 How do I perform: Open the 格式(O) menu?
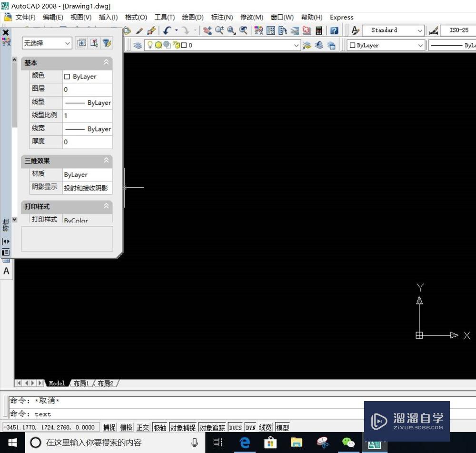pos(136,17)
